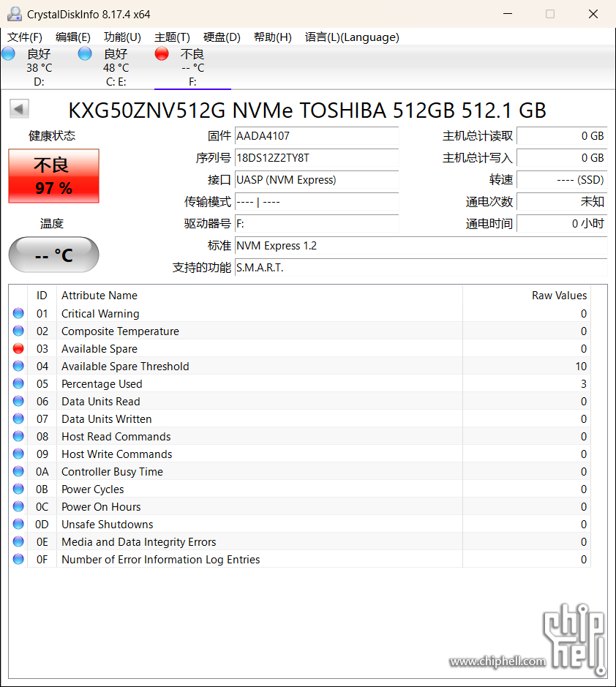Click the Composite Temperature status icon
The width and height of the screenshot is (616, 687).
tap(18, 331)
